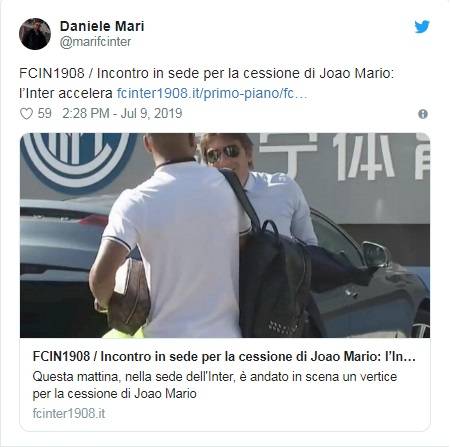Like the tweet with the heart icon
The height and width of the screenshot is (447, 451).
pos(26,114)
